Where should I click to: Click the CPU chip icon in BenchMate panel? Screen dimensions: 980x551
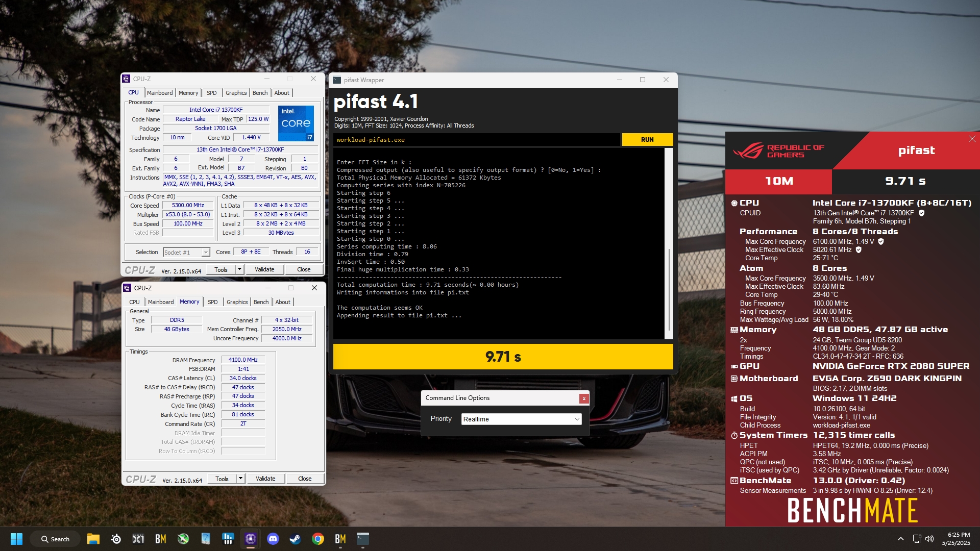pos(734,203)
